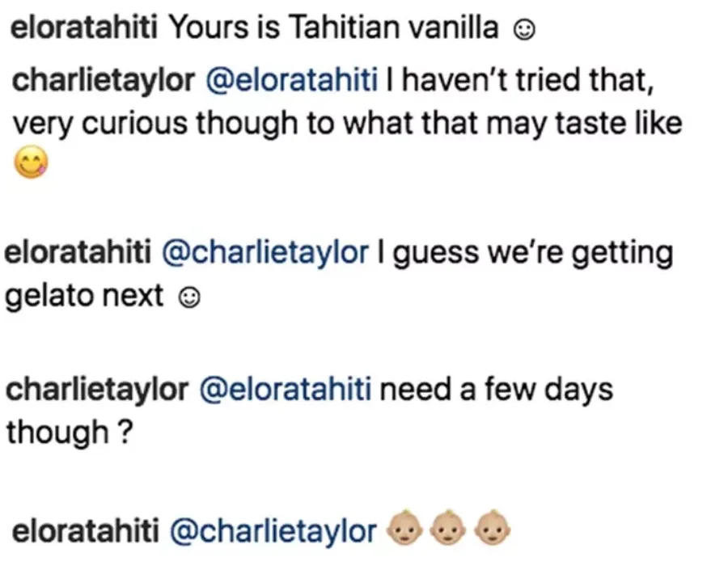Click the middle baby emoji

pos(448,528)
